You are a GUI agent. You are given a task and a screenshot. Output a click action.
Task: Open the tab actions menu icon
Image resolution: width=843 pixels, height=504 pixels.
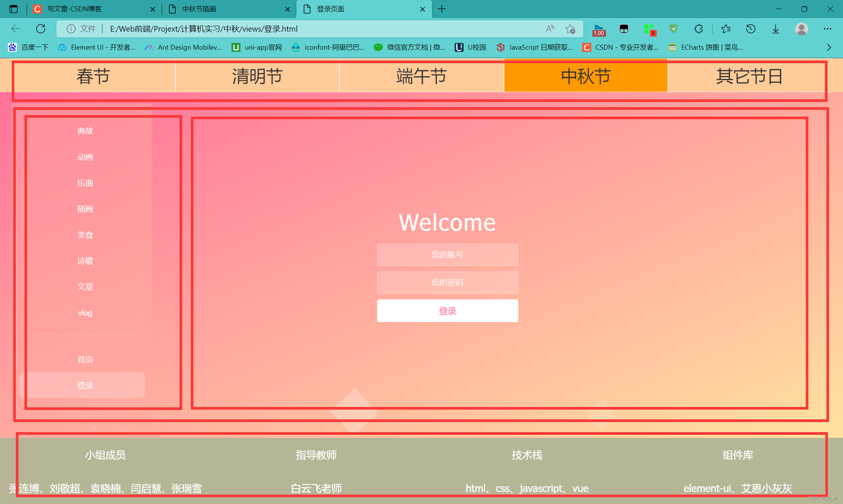coord(14,9)
